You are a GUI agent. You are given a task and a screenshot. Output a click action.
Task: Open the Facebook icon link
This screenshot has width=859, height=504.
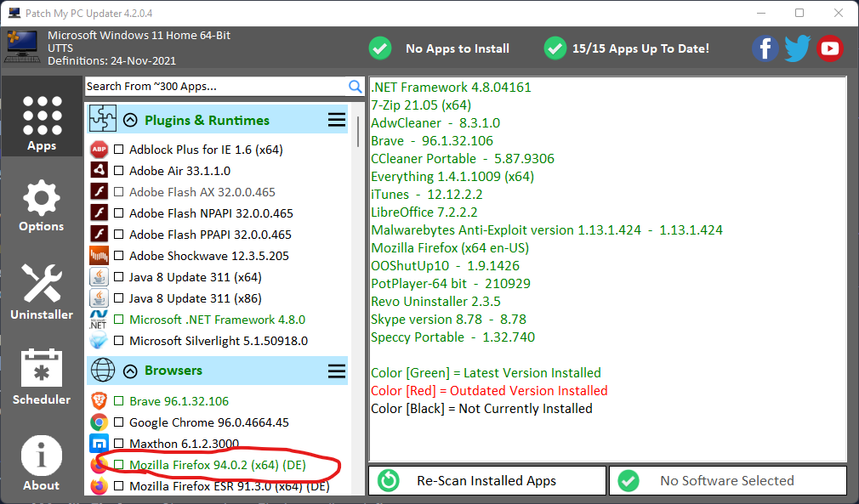tap(765, 48)
